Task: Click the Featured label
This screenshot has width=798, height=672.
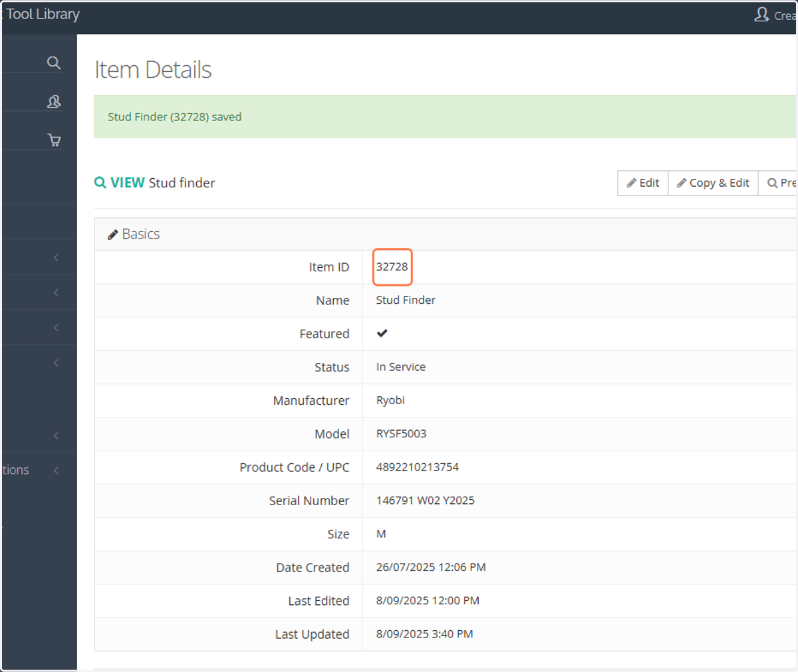Action: pos(325,334)
